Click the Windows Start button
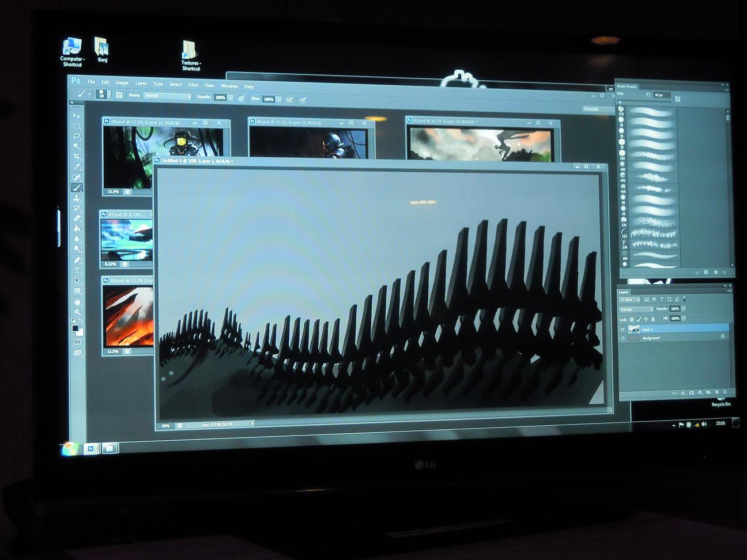The height and width of the screenshot is (560, 747). point(70,448)
